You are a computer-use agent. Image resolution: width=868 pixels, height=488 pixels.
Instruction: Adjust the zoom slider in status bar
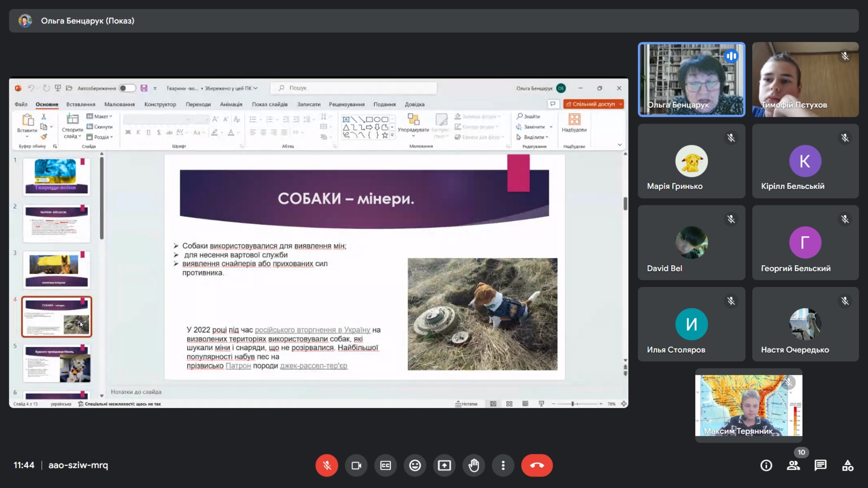tap(572, 404)
